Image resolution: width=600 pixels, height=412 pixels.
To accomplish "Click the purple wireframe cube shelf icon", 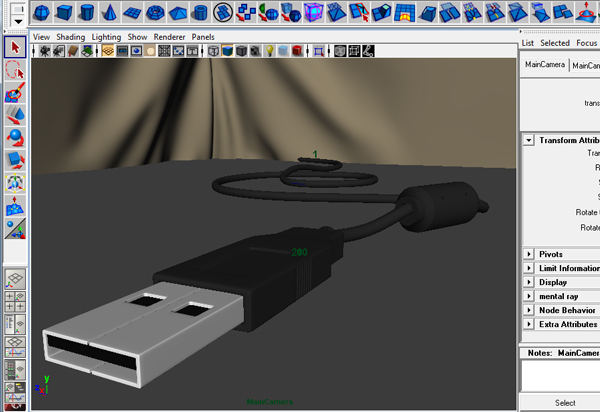I will [x=313, y=12].
